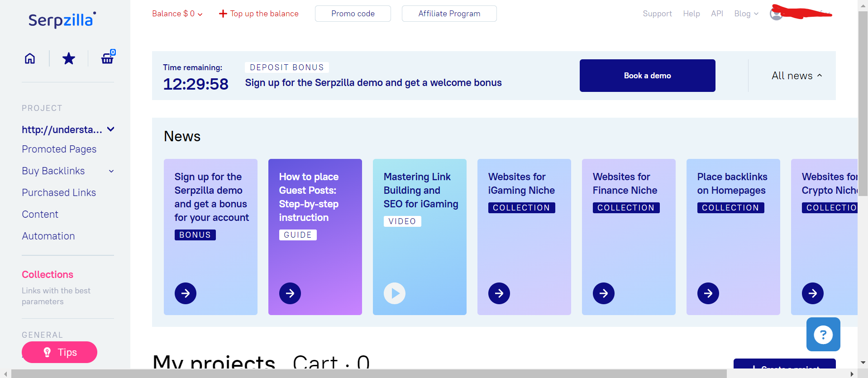The width and height of the screenshot is (868, 378).
Task: Click the Book a demo button
Action: 648,76
